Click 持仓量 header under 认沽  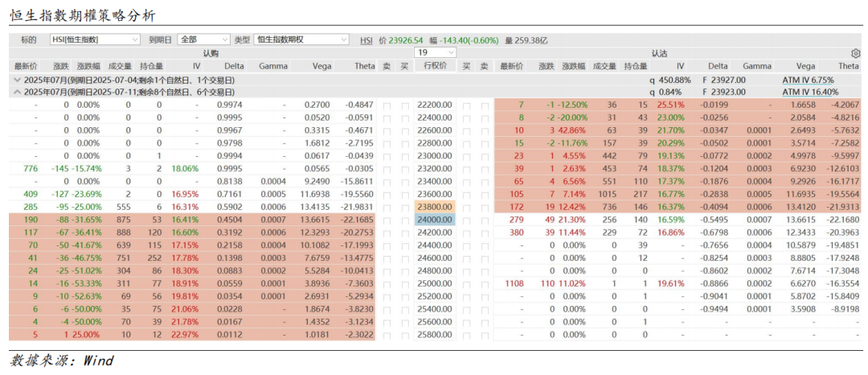[636, 66]
